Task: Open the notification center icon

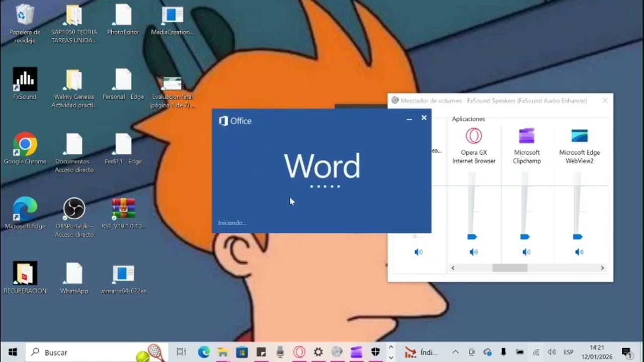Action: [x=626, y=352]
